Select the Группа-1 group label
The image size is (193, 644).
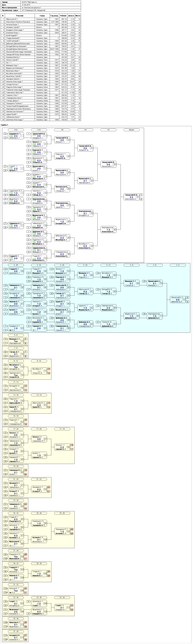point(4,125)
